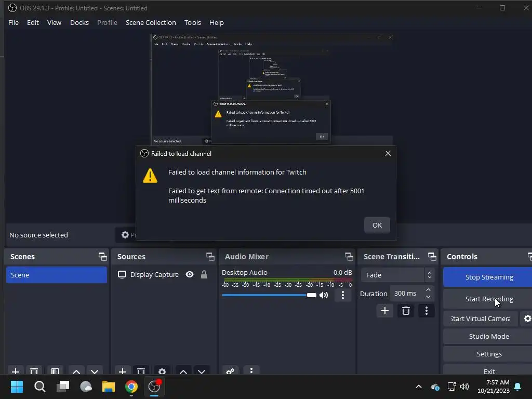The height and width of the screenshot is (399, 532).
Task: Decrease transition duration with down arrow
Action: [x=428, y=297]
